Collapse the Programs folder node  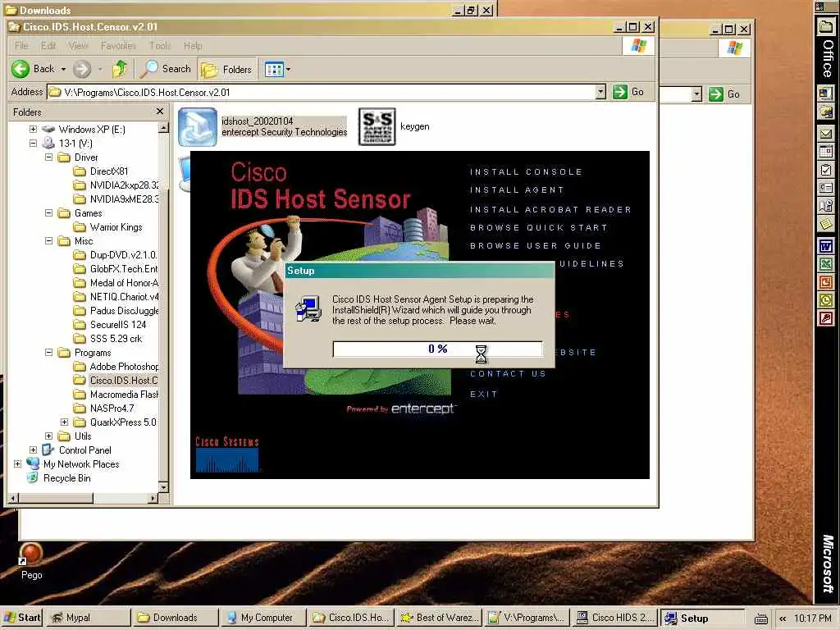[48, 352]
